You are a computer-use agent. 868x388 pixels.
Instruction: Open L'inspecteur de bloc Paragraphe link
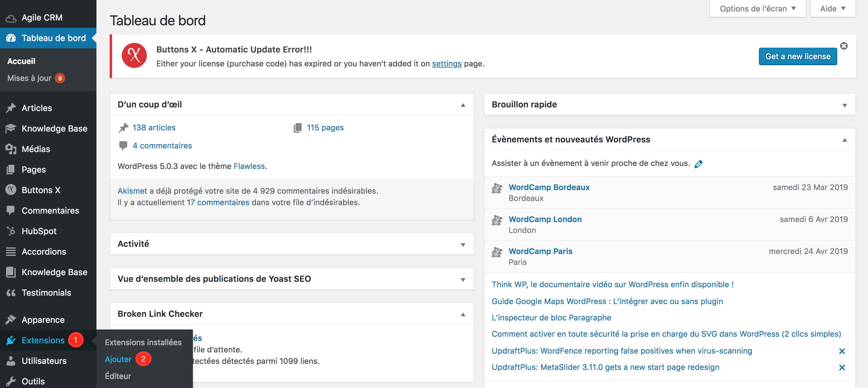551,317
